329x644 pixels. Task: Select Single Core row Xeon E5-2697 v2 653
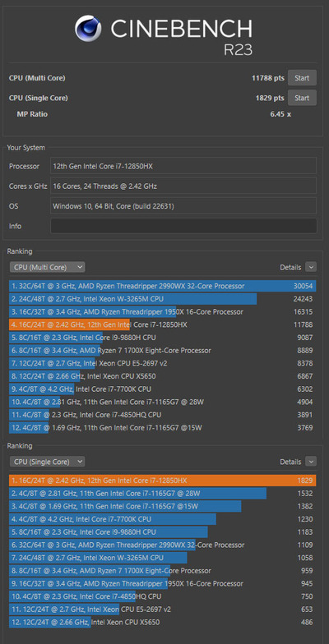163,609
